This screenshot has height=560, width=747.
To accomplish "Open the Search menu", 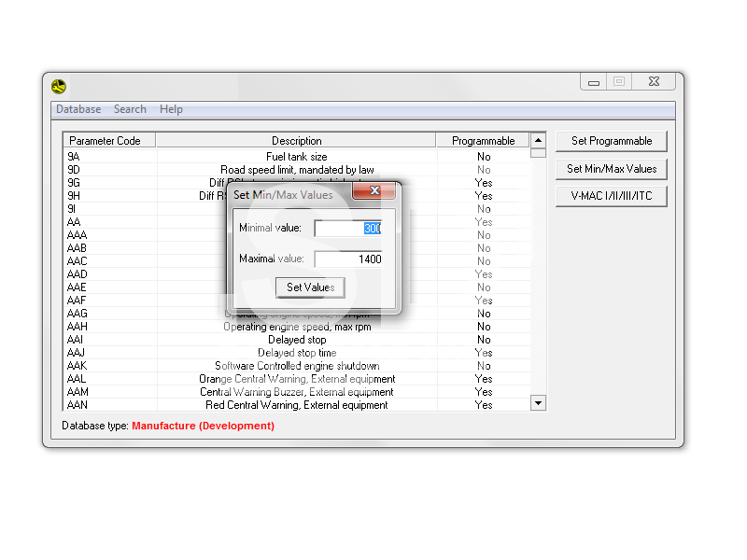I will click(x=130, y=109).
